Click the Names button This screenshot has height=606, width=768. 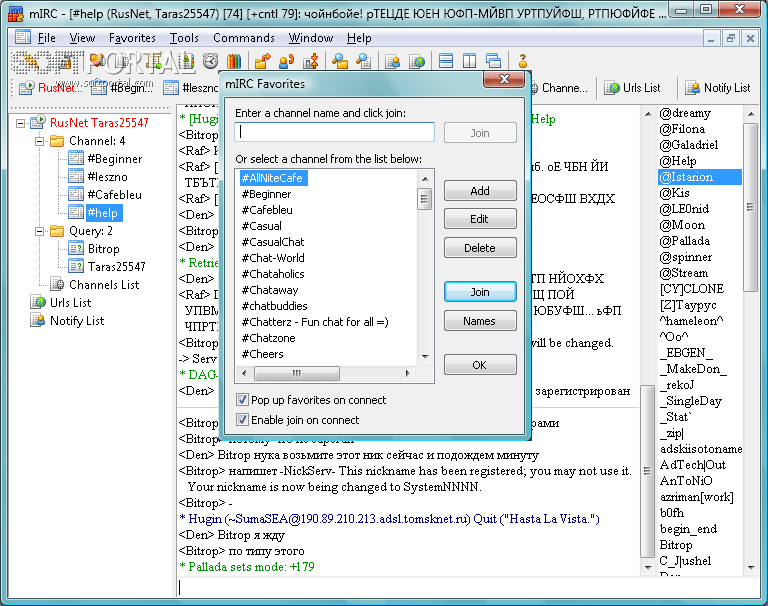pyautogui.click(x=480, y=320)
